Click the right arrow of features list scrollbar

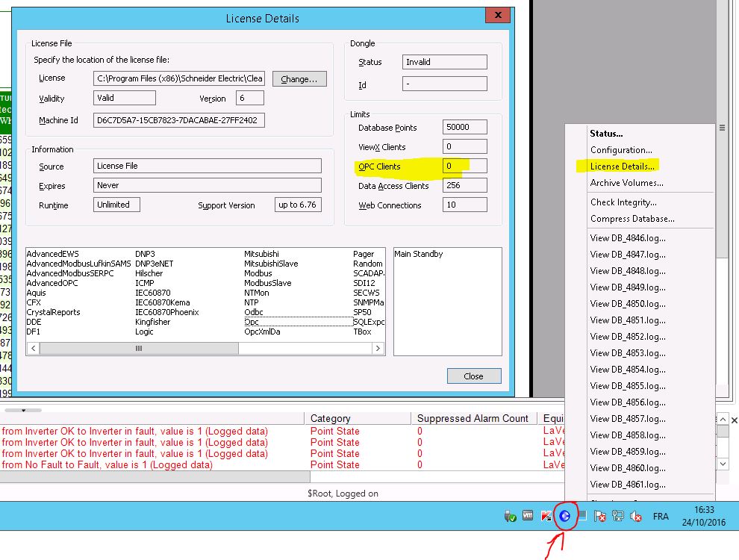pyautogui.click(x=378, y=349)
